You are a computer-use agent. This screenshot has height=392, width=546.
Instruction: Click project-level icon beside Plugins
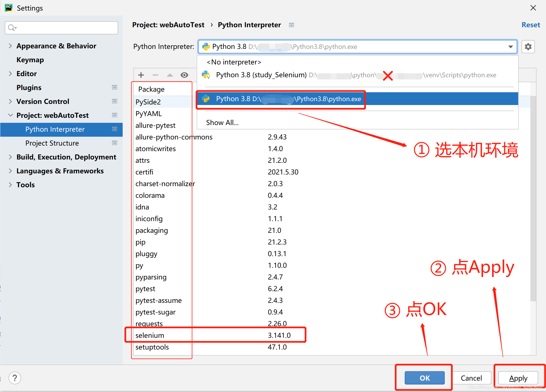point(114,88)
